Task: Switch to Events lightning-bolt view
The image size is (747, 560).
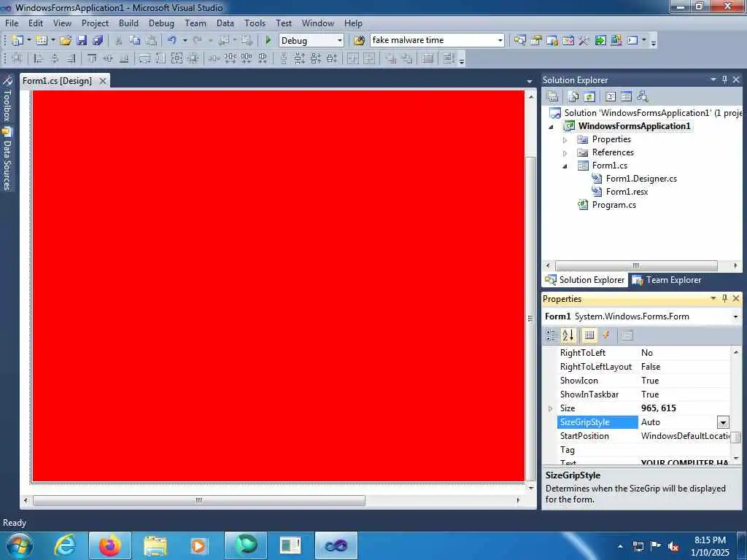Action: [x=606, y=335]
